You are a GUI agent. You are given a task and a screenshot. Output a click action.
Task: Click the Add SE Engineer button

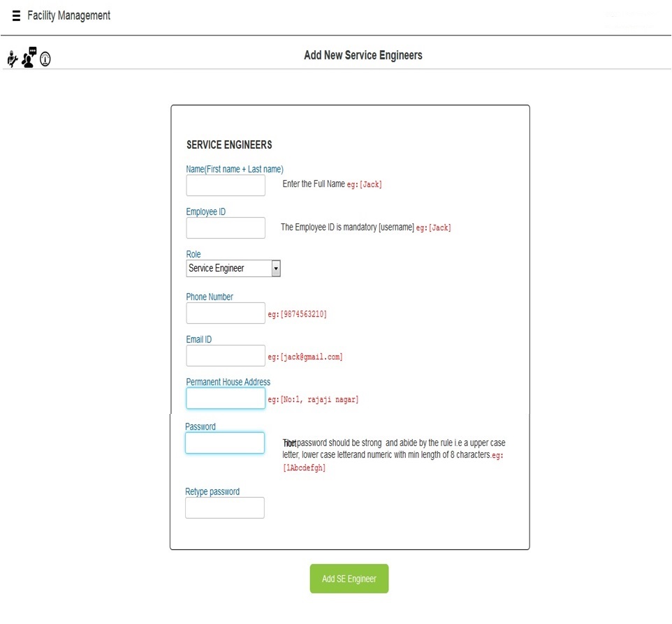pyautogui.click(x=349, y=579)
